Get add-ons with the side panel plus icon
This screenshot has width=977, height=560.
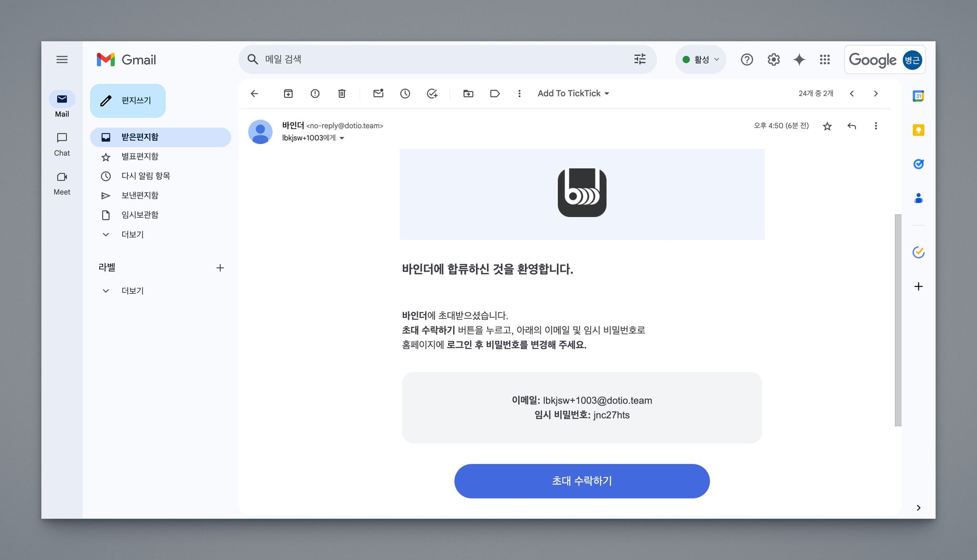pos(918,286)
